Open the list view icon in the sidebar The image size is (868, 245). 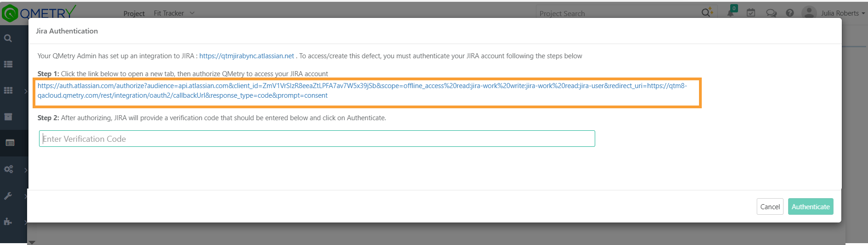[x=8, y=64]
